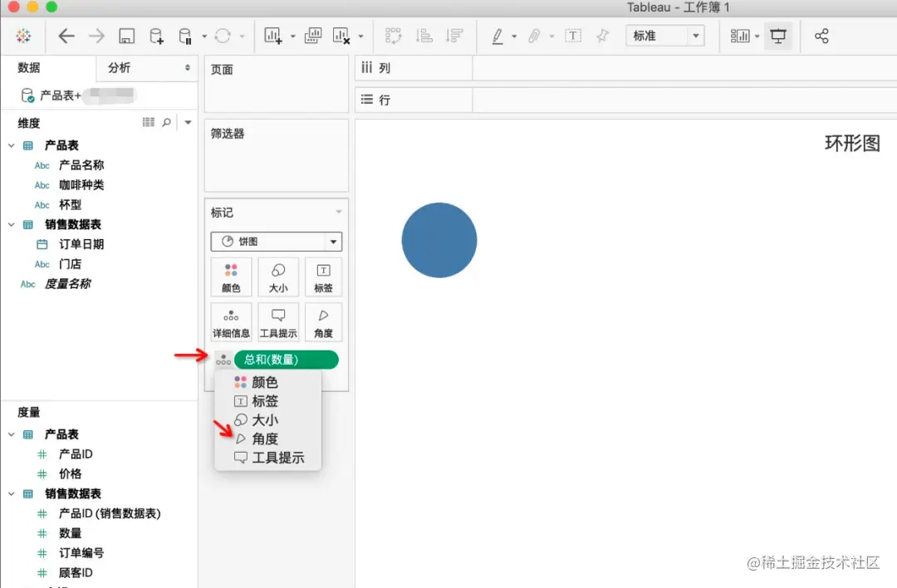Viewport: 897px width, 588px height.
Task: Click the search fields magnifier icon
Action: click(166, 122)
